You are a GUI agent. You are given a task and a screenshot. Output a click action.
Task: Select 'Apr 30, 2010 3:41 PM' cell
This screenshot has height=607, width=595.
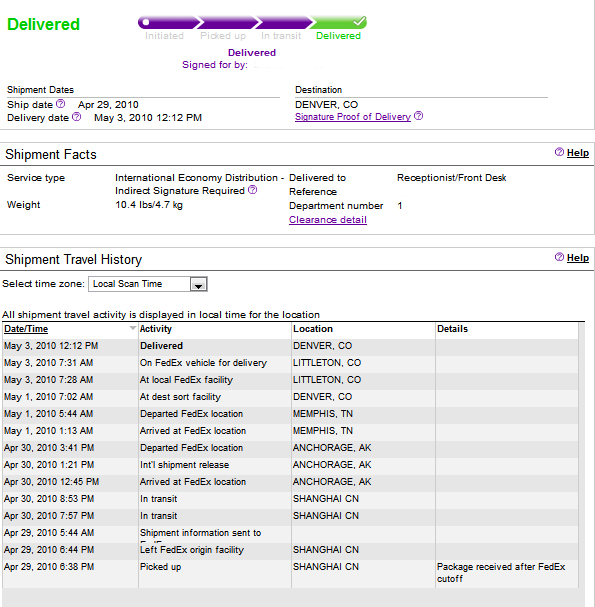49,448
